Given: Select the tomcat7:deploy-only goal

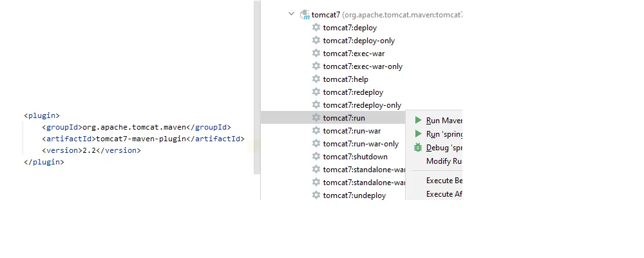Looking at the screenshot, I should click(x=359, y=41).
